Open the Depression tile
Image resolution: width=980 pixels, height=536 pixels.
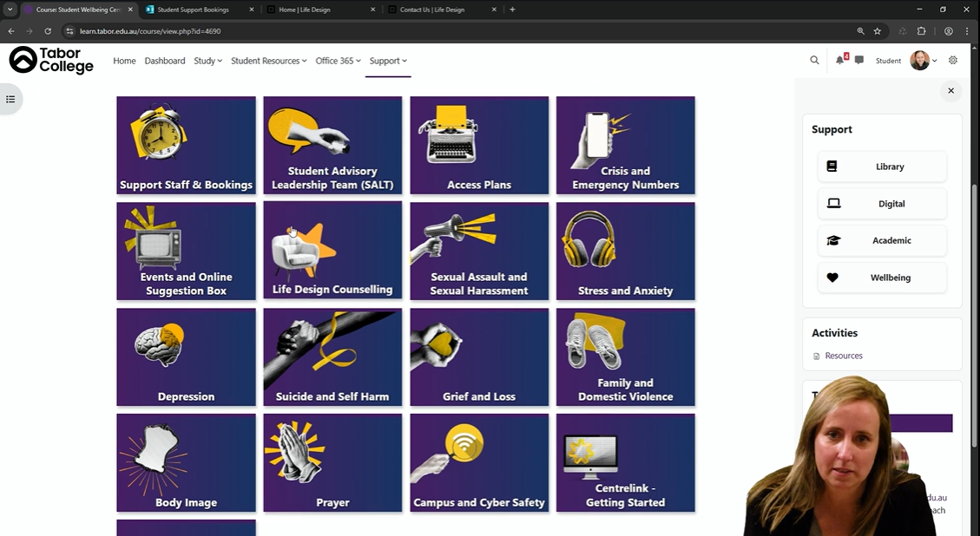tap(187, 356)
